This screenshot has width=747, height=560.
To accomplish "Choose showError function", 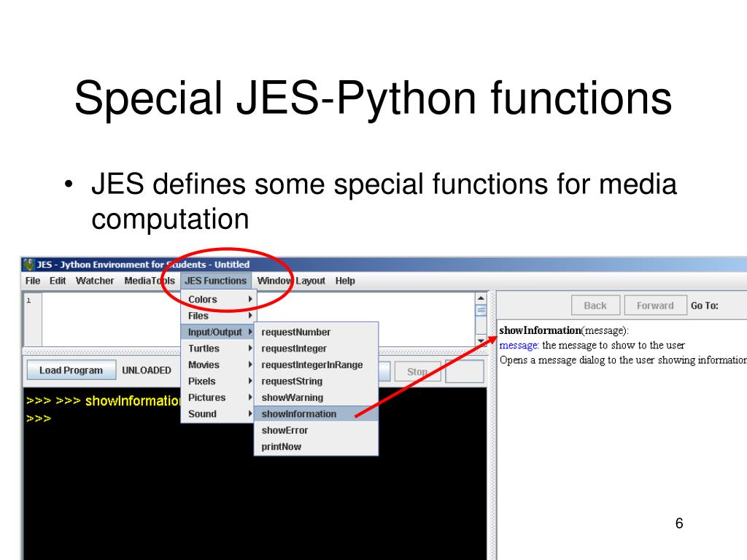I will [317, 430].
